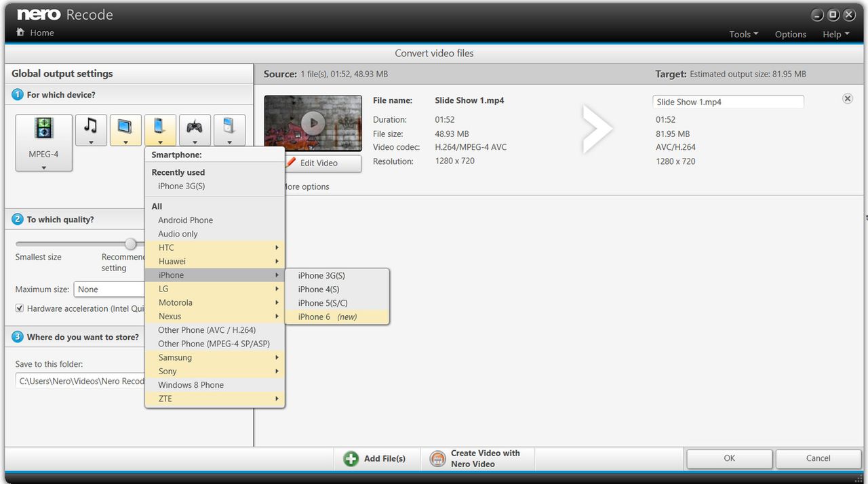Viewport: 868px width, 484px height.
Task: Expand the ZTE submenu
Action: click(215, 399)
